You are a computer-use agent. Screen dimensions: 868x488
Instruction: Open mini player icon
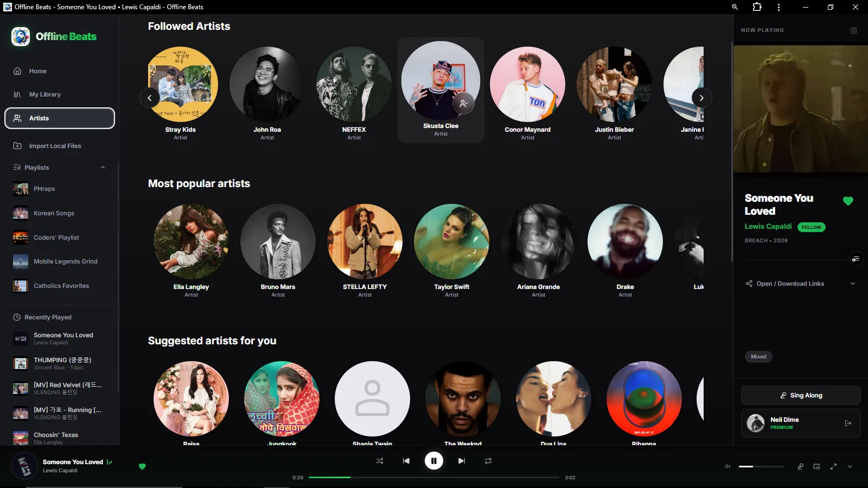(x=816, y=466)
